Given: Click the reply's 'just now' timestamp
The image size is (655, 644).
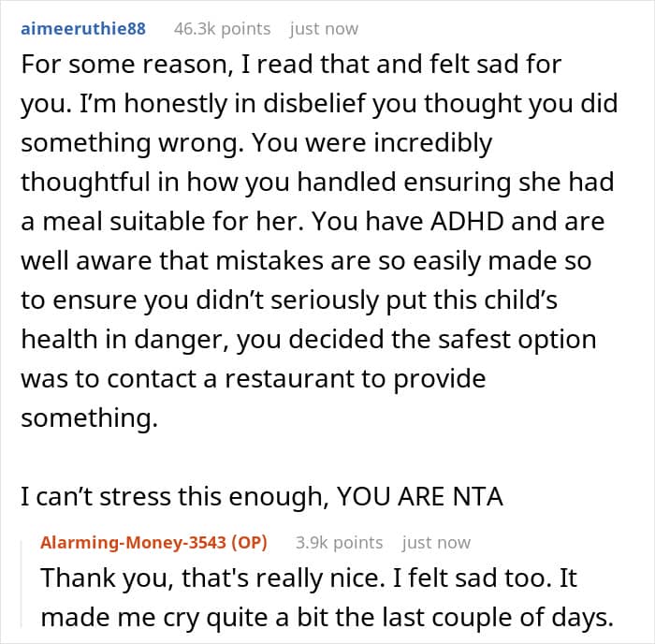Looking at the screenshot, I should [436, 543].
